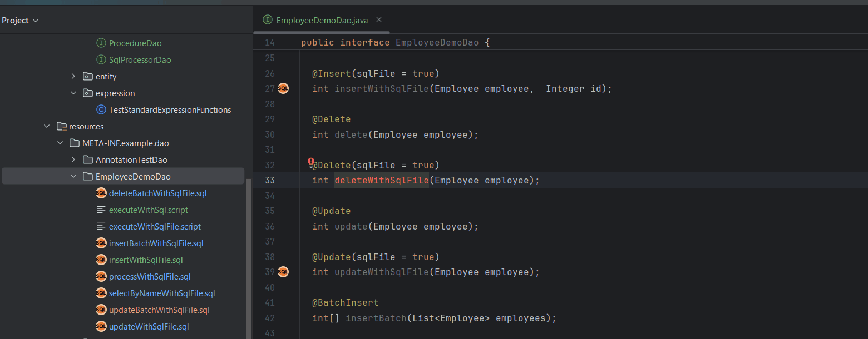The image size is (868, 339).
Task: Click the insertWithSqlFile method name
Action: (382, 88)
